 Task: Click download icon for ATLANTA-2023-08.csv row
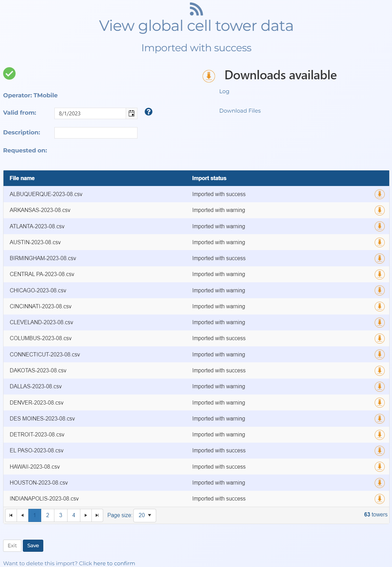click(380, 227)
